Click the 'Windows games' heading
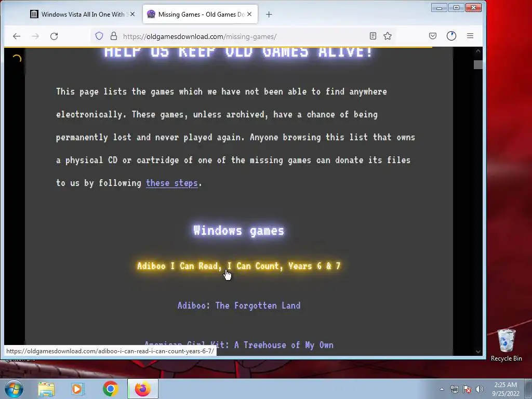532x399 pixels. click(238, 230)
